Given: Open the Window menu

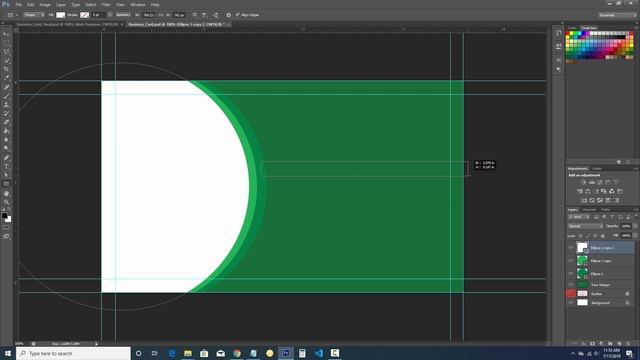Looking at the screenshot, I should tap(138, 4).
